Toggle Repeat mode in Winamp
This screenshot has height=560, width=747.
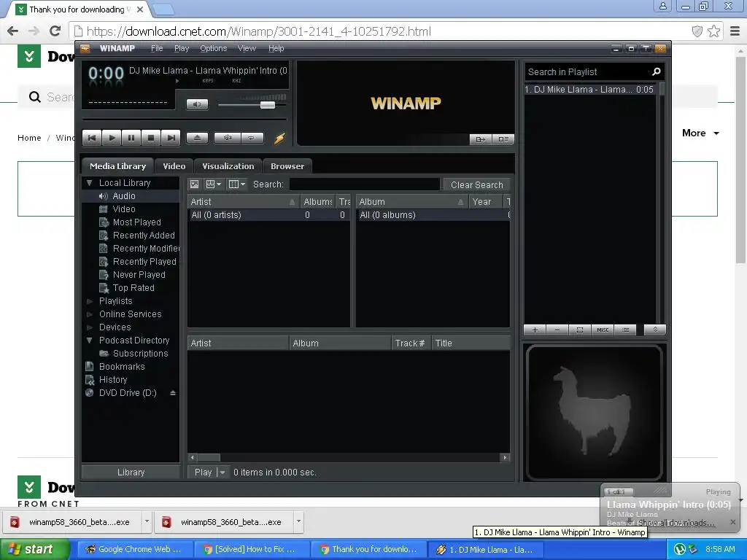click(x=252, y=138)
